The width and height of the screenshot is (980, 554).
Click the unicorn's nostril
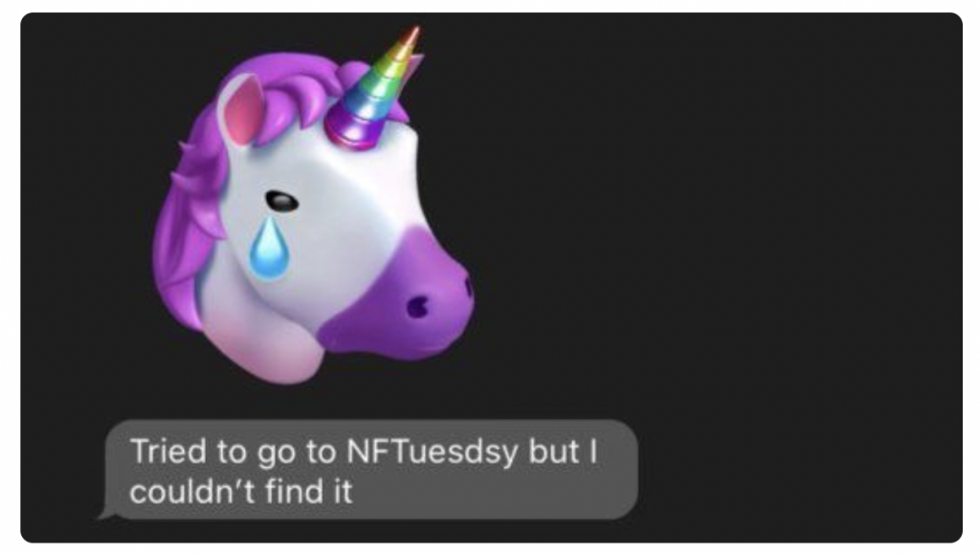(x=417, y=306)
